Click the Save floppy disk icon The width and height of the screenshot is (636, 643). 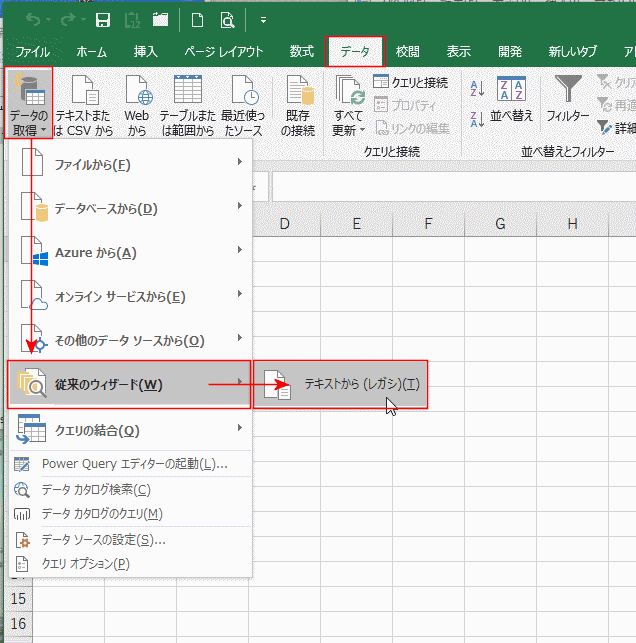[103, 19]
